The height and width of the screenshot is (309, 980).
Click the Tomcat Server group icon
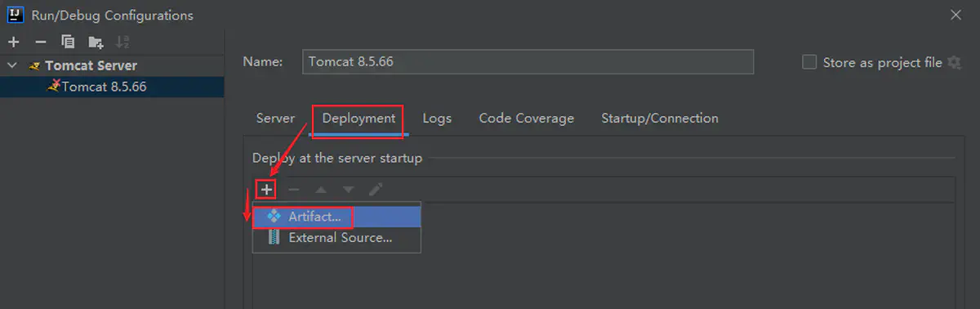34,65
